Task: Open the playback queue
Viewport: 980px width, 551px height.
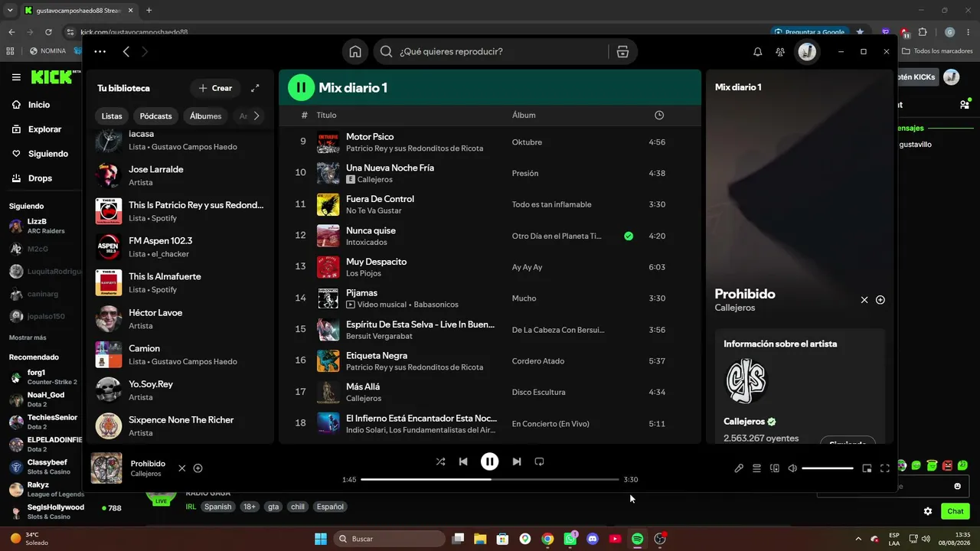Action: click(756, 468)
